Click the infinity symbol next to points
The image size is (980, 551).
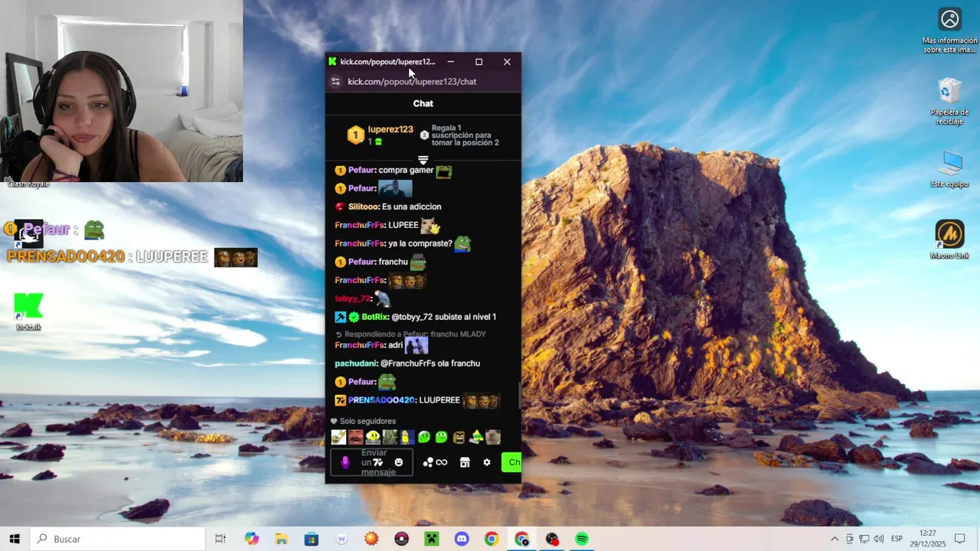[x=442, y=462]
